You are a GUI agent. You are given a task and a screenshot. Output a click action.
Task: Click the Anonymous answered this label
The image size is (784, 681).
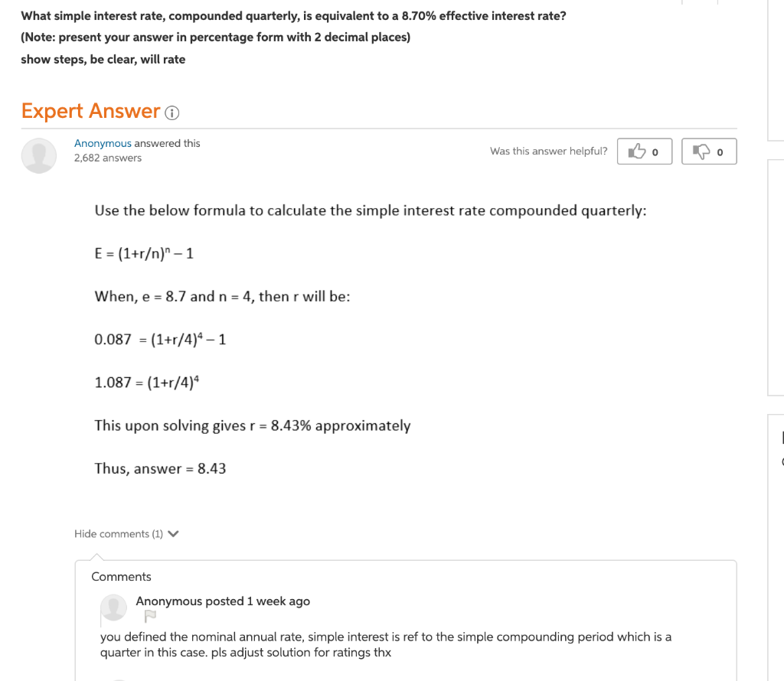click(x=136, y=143)
